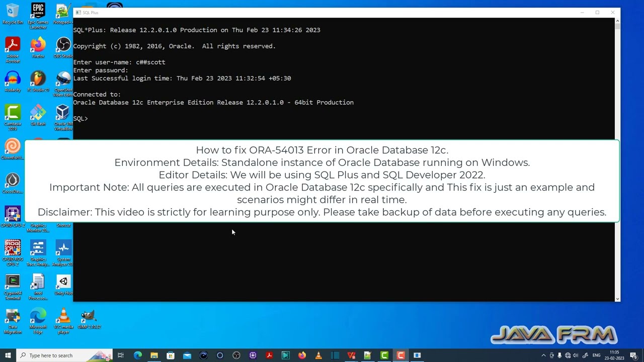Open the Epic Games Launcher shortcut
644x362 pixels.
click(x=38, y=16)
